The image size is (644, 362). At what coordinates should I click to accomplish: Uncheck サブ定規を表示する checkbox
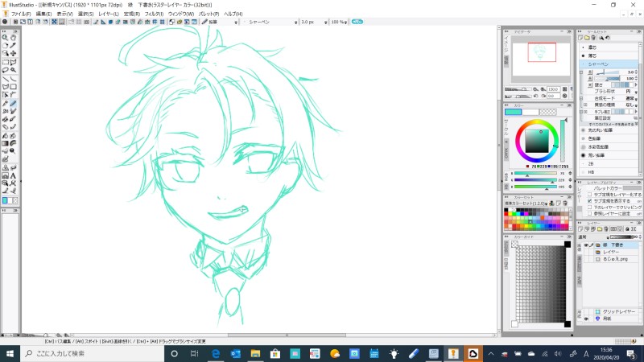(590, 201)
